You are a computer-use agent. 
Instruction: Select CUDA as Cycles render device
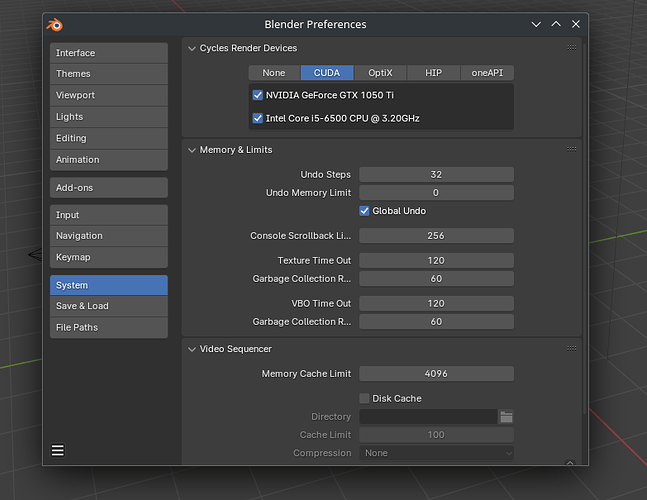click(327, 73)
